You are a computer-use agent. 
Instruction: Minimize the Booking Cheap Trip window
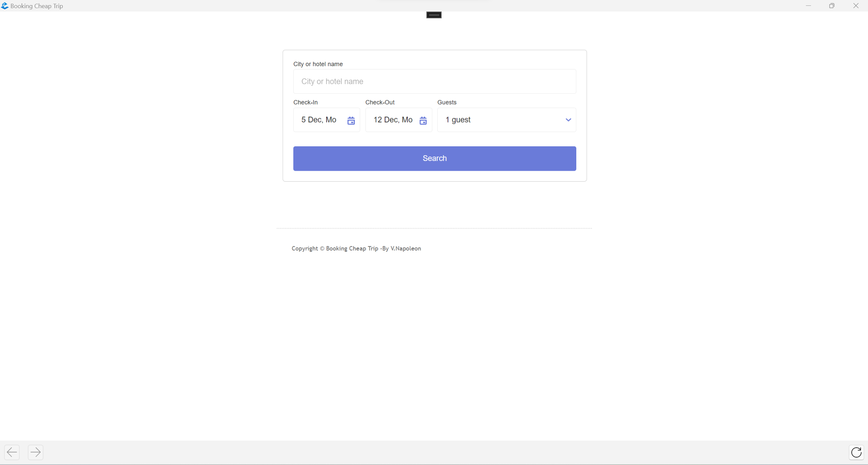click(808, 6)
